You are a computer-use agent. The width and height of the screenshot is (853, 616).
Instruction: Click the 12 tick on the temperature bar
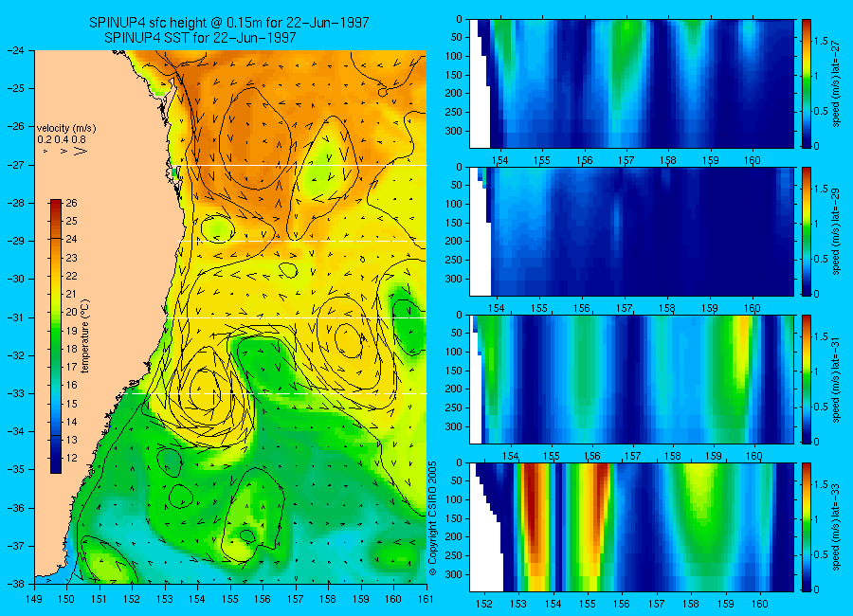point(72,458)
